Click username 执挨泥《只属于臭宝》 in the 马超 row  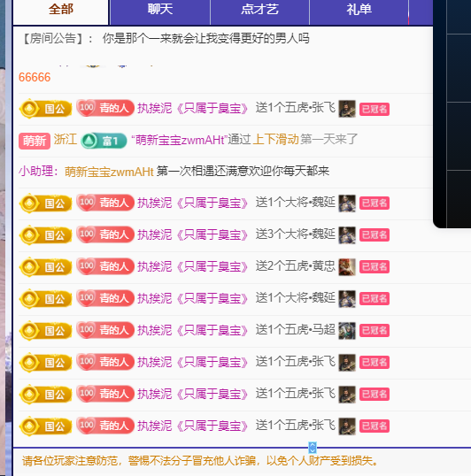pyautogui.click(x=192, y=331)
